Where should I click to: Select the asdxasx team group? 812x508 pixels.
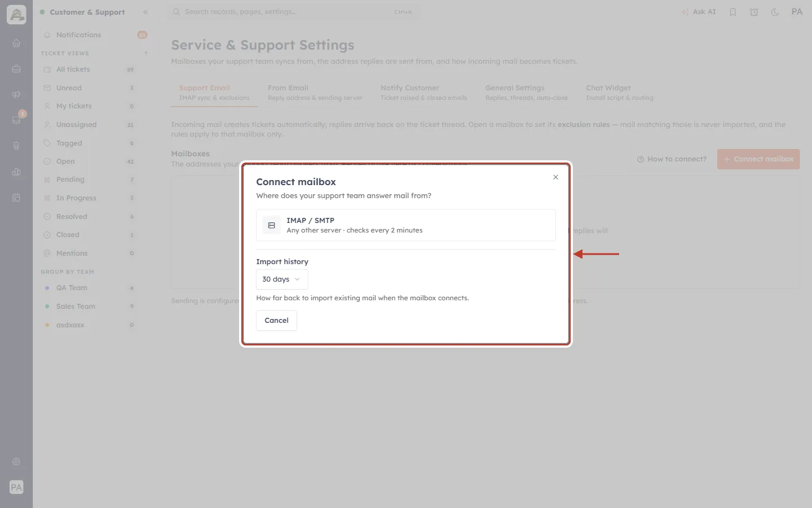tap(89, 325)
